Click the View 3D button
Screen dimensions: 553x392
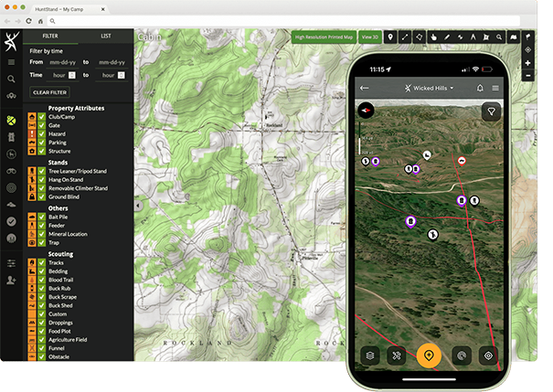coord(370,37)
